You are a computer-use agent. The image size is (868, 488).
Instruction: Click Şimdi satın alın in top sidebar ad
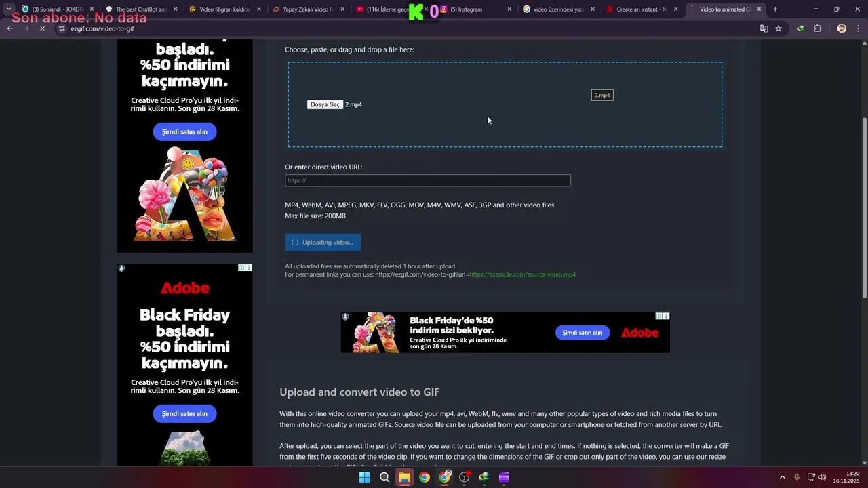(184, 131)
